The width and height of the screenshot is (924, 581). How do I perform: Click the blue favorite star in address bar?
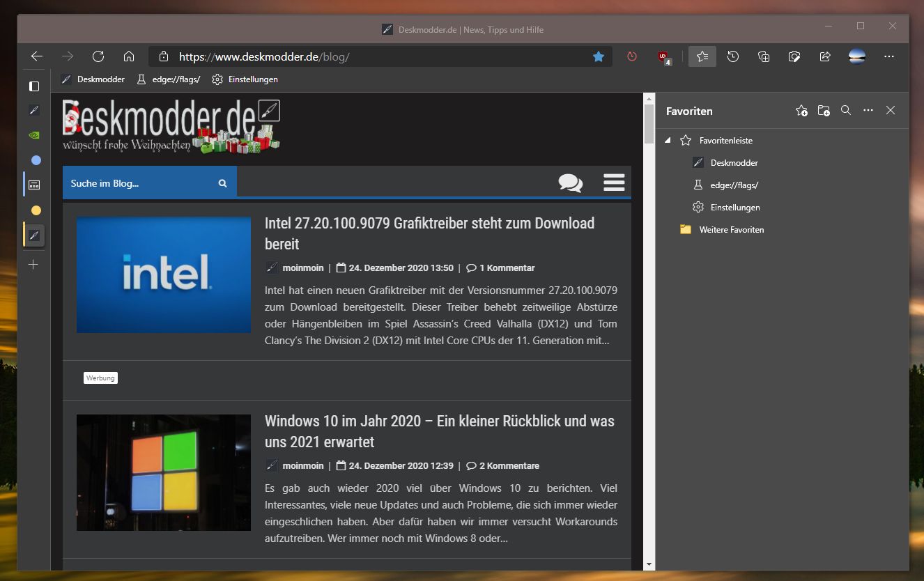(x=598, y=56)
